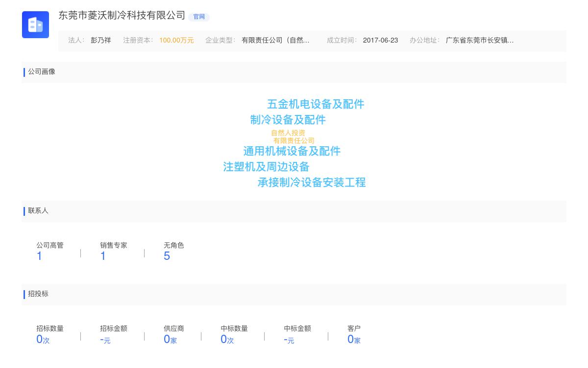
Task: Click registered capital 100.00万元
Action: [176, 41]
